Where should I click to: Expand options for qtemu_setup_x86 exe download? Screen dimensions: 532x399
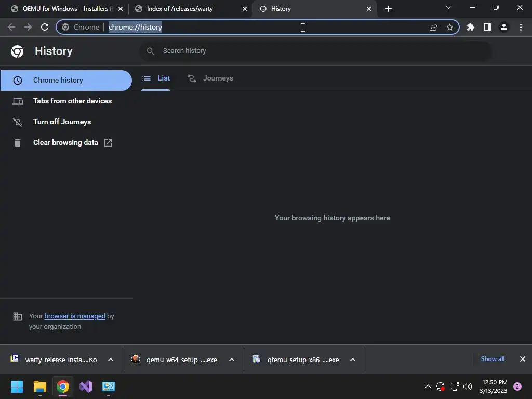click(353, 360)
